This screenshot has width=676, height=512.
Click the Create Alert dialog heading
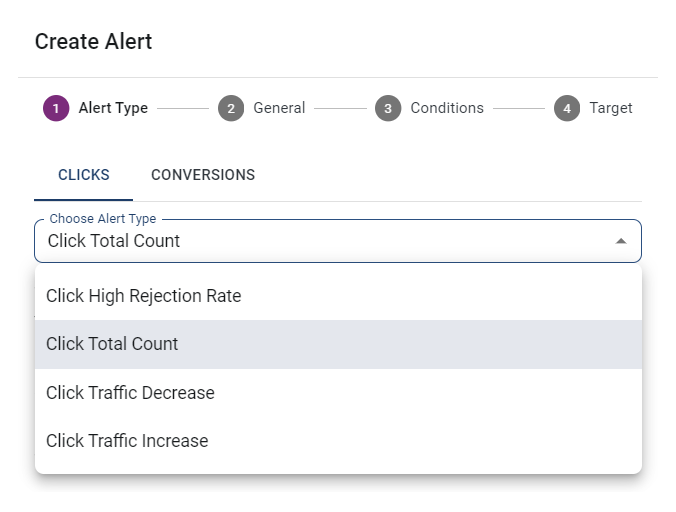(93, 42)
